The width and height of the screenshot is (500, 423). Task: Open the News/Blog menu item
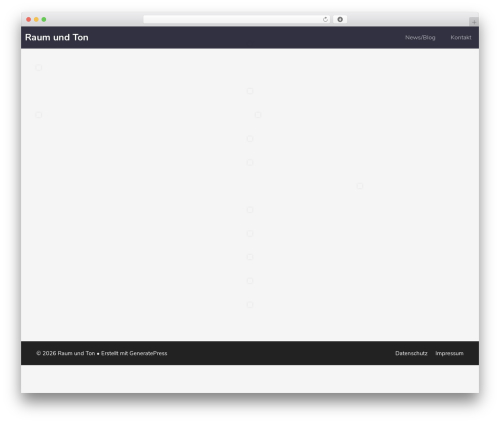(x=420, y=37)
